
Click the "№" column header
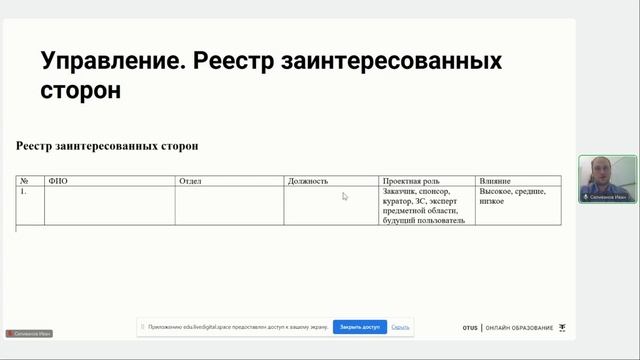click(x=30, y=181)
